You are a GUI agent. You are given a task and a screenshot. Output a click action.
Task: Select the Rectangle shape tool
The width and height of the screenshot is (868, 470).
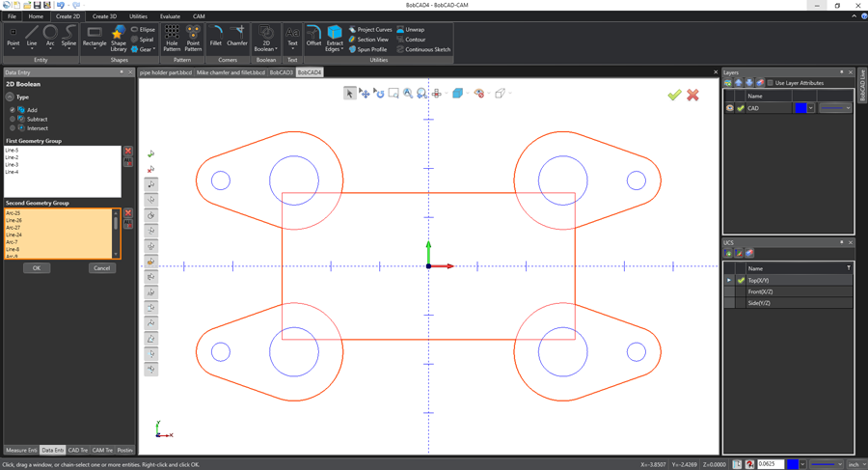(95, 37)
